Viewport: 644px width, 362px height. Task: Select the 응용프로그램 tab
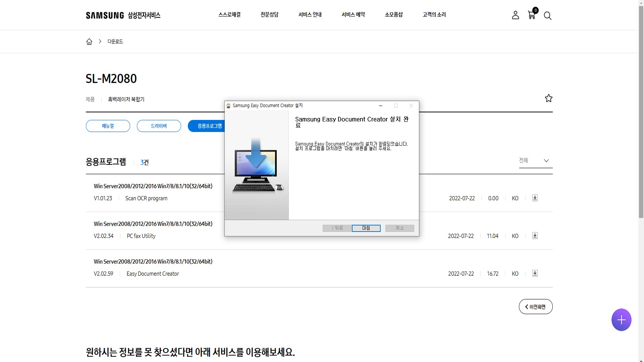pyautogui.click(x=206, y=126)
